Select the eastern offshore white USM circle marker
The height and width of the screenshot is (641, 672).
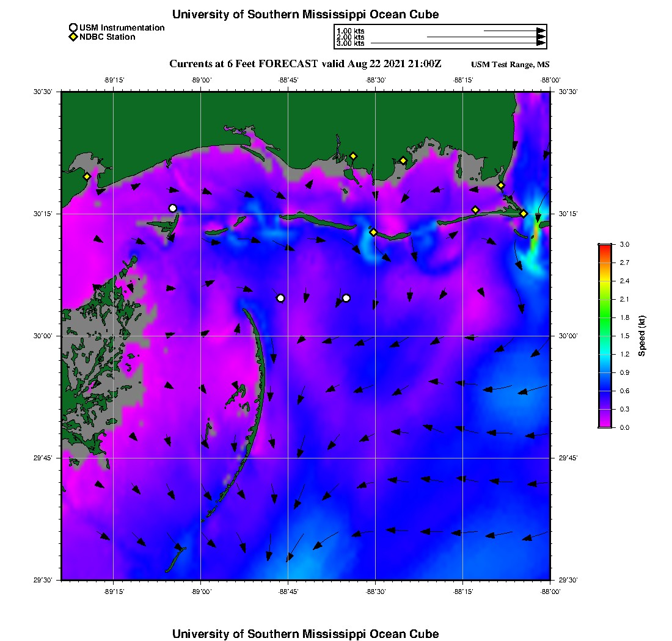346,298
